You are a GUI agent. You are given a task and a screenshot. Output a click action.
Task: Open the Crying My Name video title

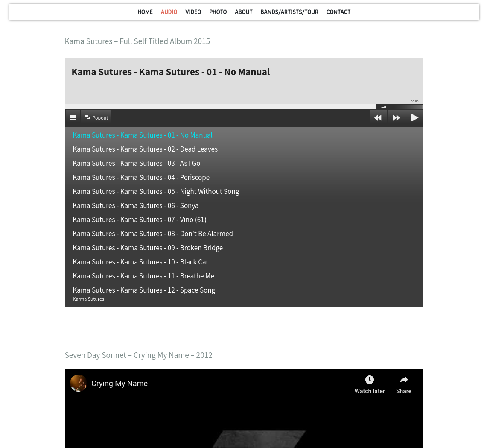120,384
